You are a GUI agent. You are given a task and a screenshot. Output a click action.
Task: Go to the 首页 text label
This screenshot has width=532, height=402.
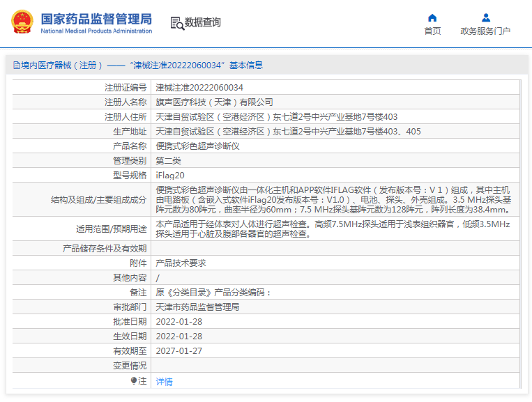pos(432,31)
